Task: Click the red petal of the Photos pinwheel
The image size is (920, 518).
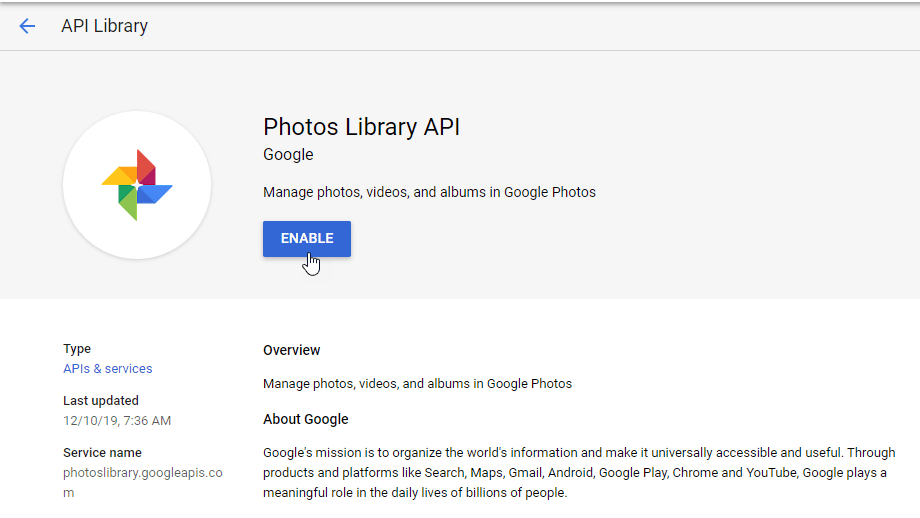Action: point(145,167)
